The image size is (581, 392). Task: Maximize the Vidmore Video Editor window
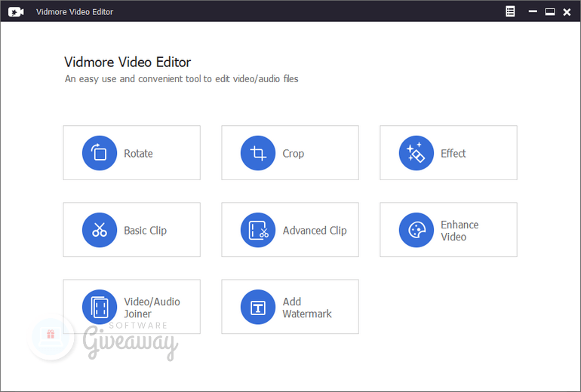coord(550,12)
